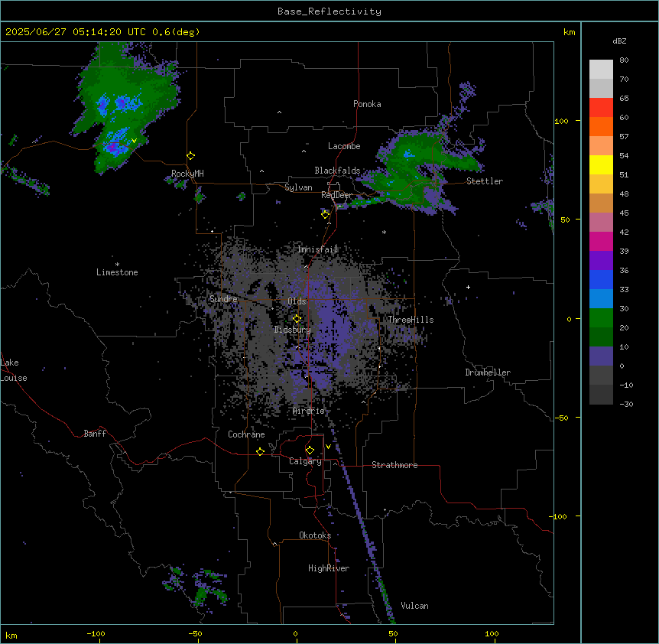
Task: Click the Didsbury label
Action: pyautogui.click(x=293, y=330)
